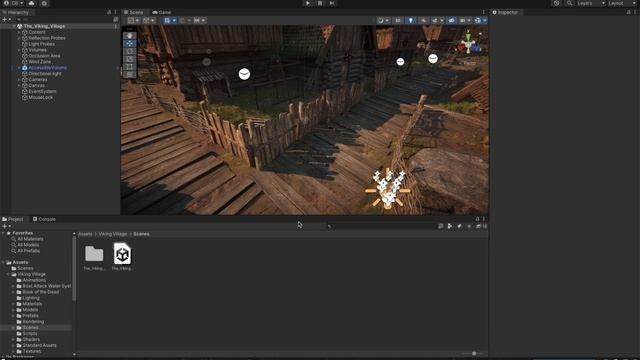Select the Transform tool in scene overlay

[x=130, y=74]
